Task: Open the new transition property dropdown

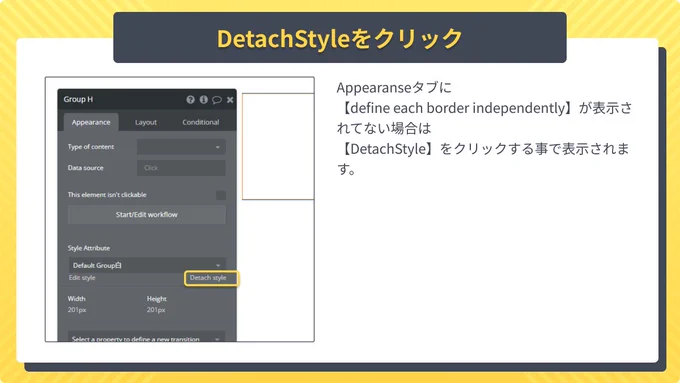Action: click(x=147, y=337)
